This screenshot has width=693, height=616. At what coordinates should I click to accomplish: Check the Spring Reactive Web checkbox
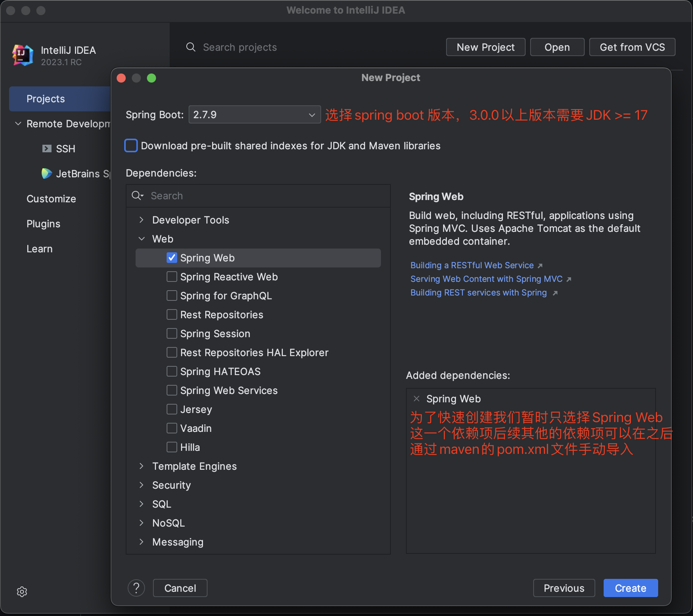(x=172, y=277)
